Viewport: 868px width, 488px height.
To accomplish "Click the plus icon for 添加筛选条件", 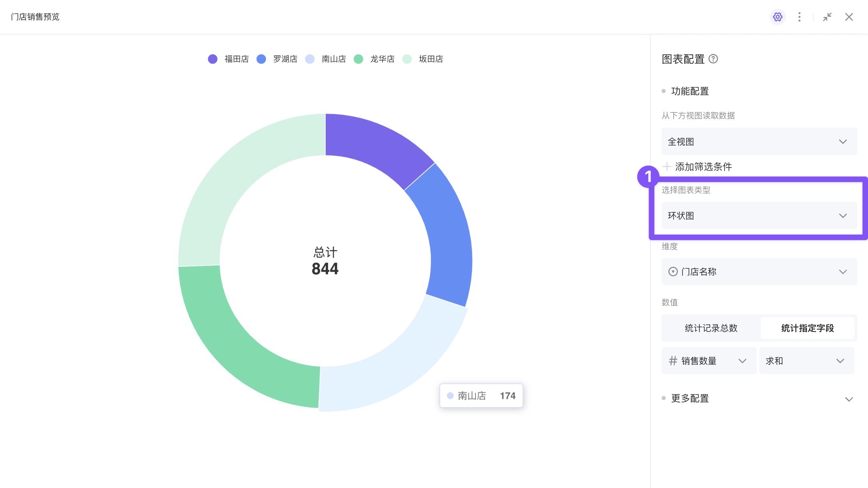I will click(667, 166).
